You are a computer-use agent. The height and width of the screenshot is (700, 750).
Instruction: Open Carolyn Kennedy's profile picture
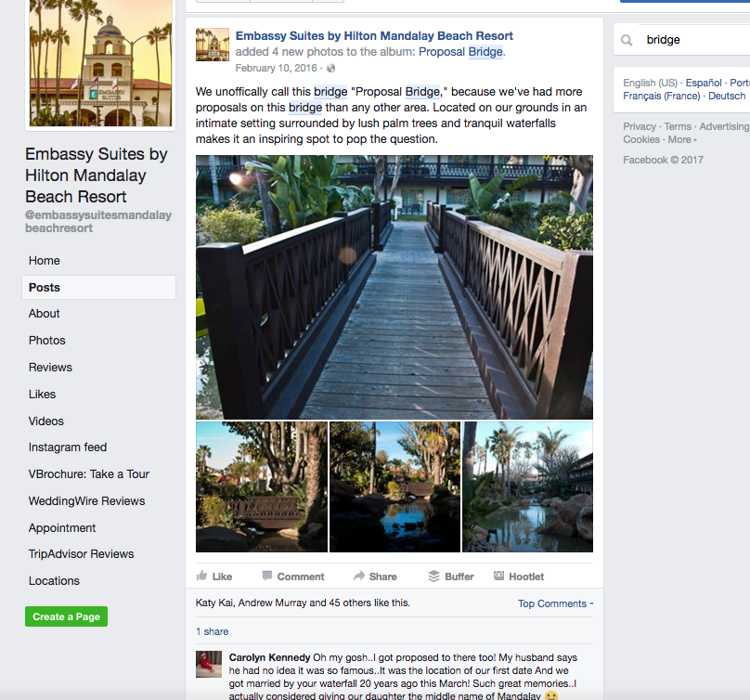(209, 664)
